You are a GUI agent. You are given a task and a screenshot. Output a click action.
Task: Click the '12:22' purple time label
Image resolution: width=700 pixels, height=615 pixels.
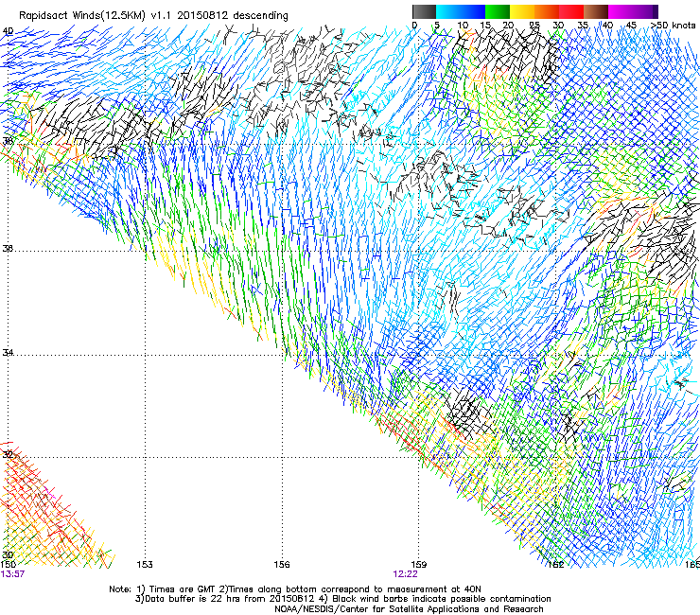406,574
